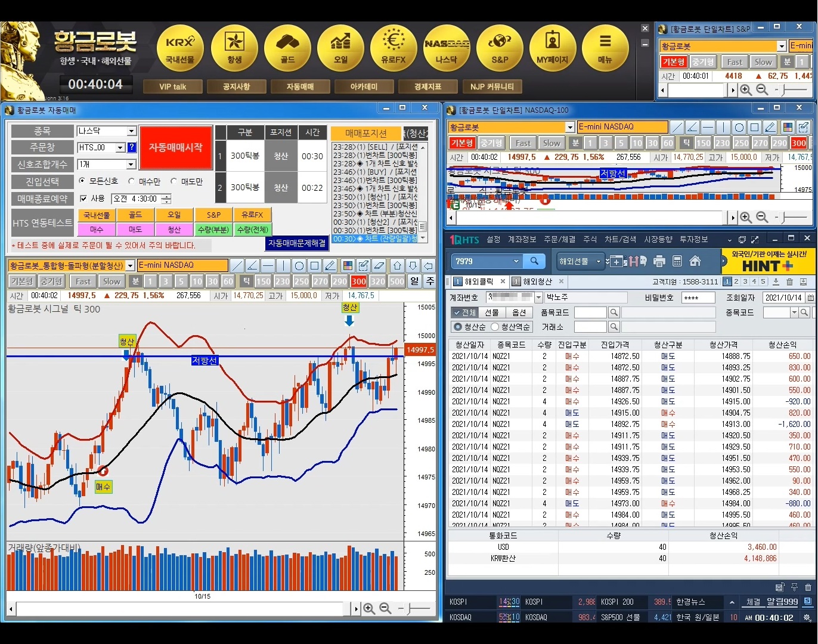
Task: Click the 경제지표 button
Action: pos(428,86)
